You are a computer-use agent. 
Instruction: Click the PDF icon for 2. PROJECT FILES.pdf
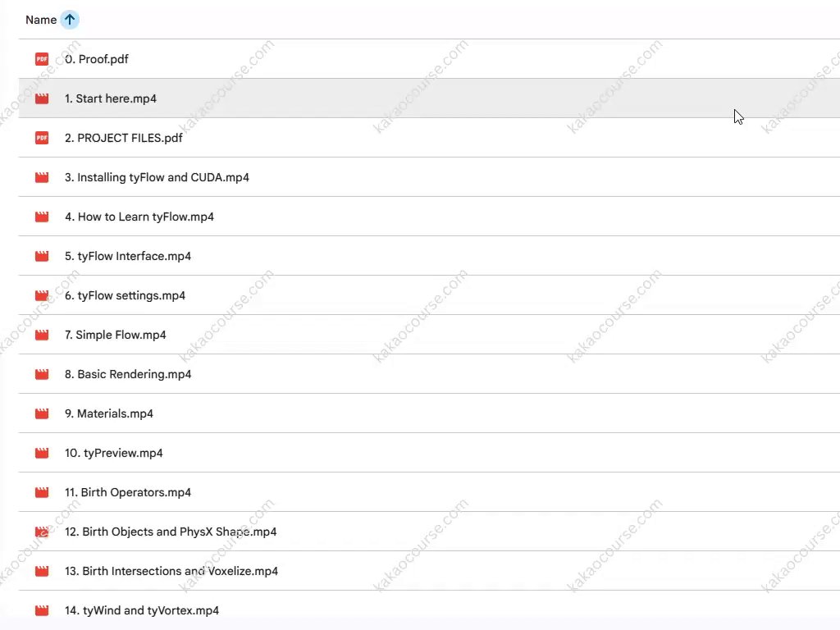click(x=42, y=138)
